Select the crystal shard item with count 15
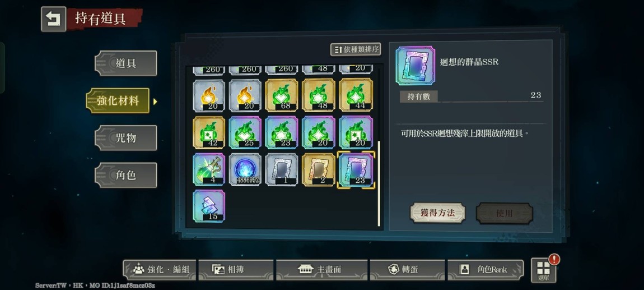 pos(209,206)
